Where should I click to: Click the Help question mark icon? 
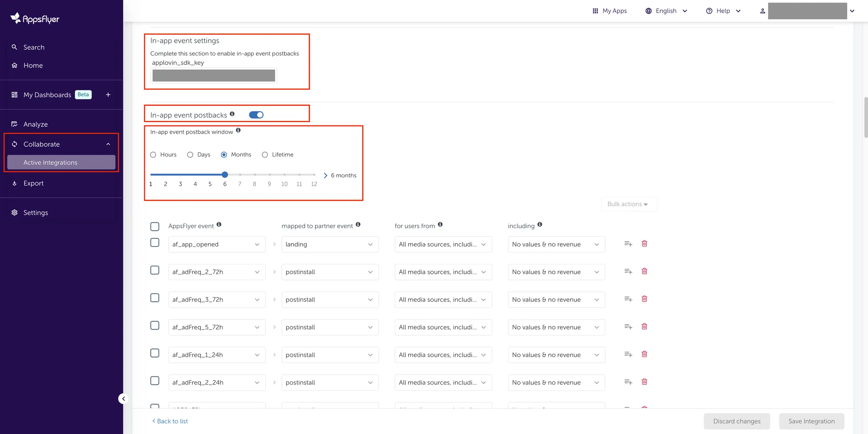709,11
